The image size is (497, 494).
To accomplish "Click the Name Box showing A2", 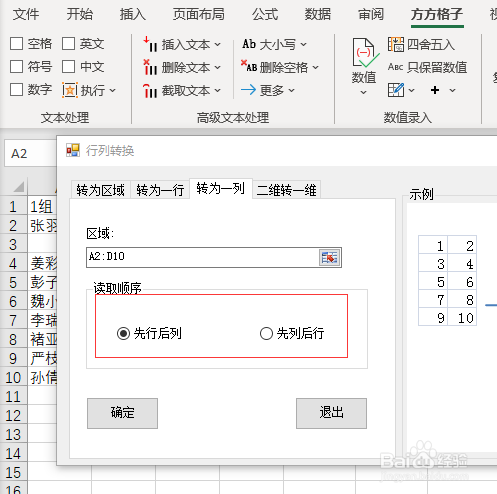I will tap(31, 153).
